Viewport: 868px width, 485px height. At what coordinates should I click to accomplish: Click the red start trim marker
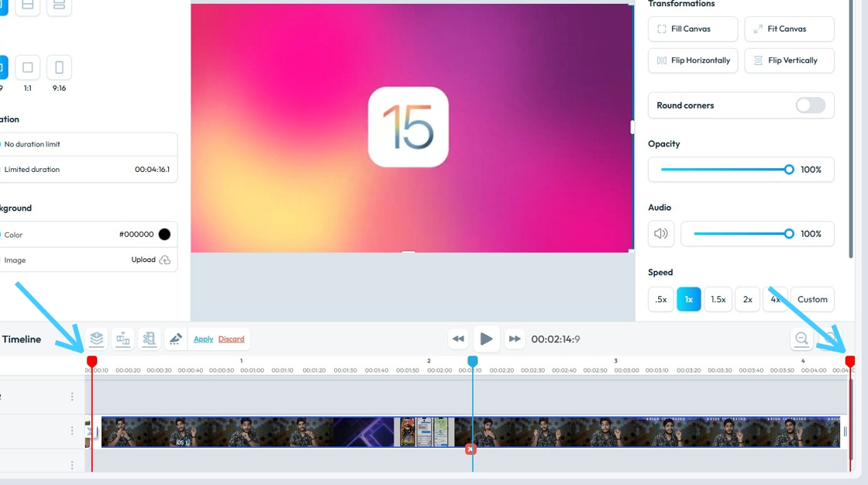(x=92, y=361)
